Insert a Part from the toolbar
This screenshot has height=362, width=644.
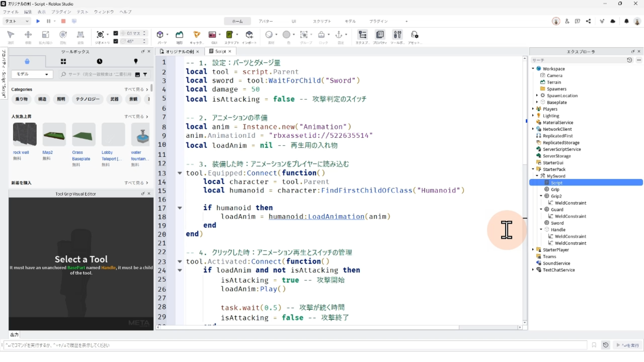tap(160, 35)
